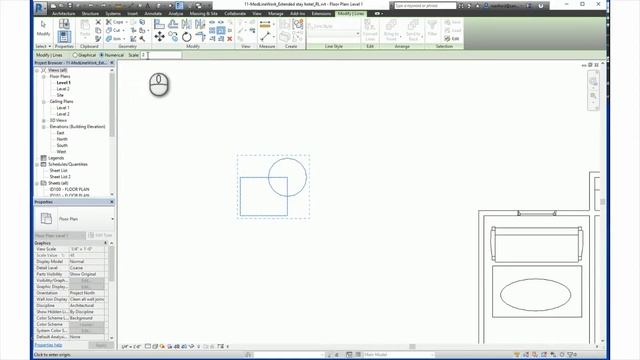Collapse the Elevations (Building Elevation) node
Viewport: 640px width, 360px height.
pyautogui.click(x=44, y=127)
